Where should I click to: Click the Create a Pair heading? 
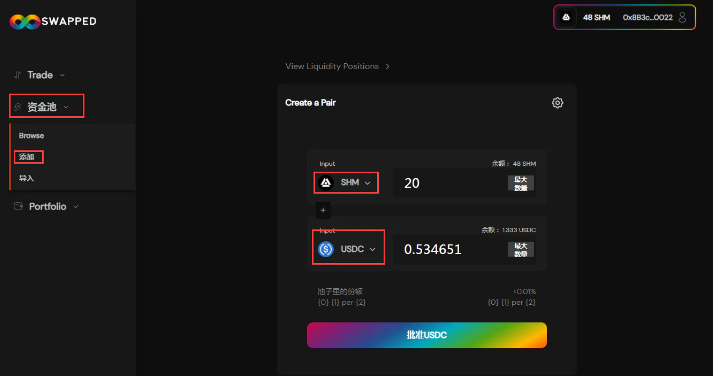click(310, 103)
